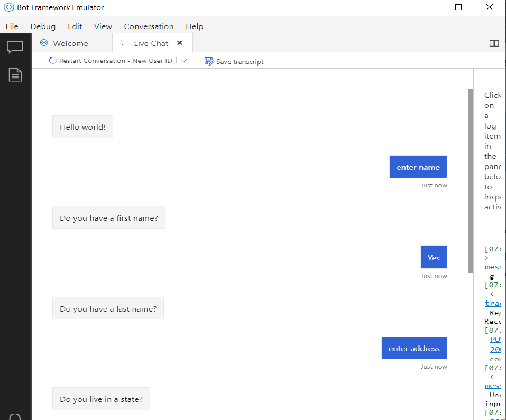Click the Restart Conversation circular arrow icon

(53, 60)
